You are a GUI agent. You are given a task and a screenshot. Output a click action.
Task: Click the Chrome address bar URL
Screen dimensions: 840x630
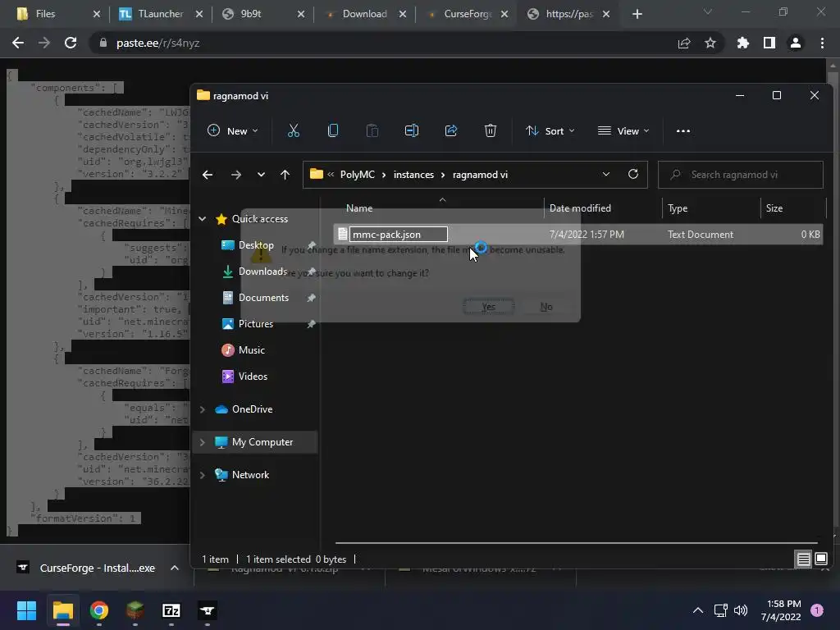point(157,43)
